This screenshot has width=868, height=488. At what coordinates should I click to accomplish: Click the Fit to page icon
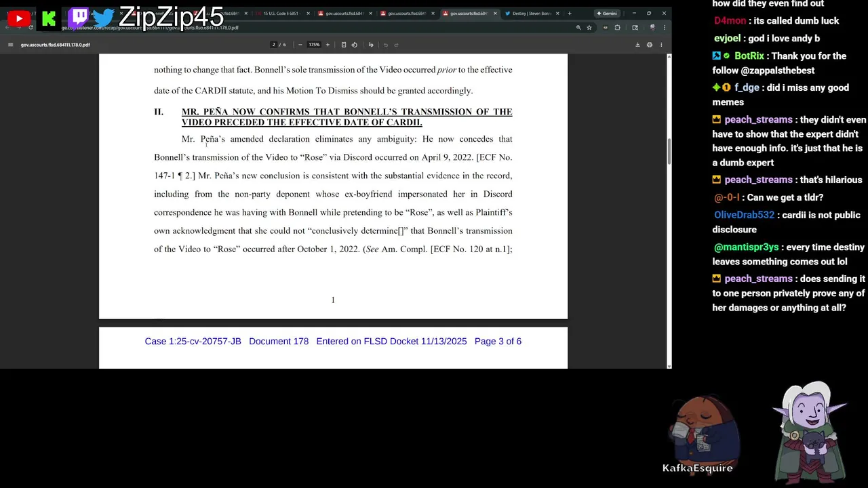(x=344, y=45)
